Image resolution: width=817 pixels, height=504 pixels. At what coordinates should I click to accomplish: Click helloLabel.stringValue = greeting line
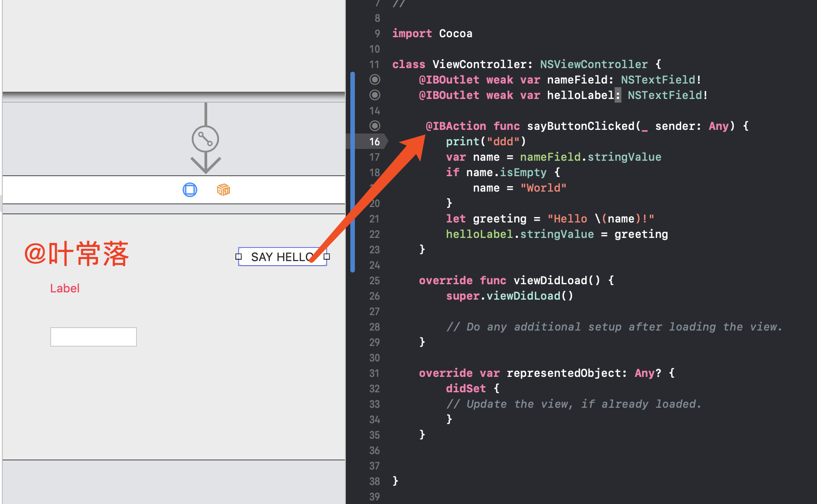557,234
